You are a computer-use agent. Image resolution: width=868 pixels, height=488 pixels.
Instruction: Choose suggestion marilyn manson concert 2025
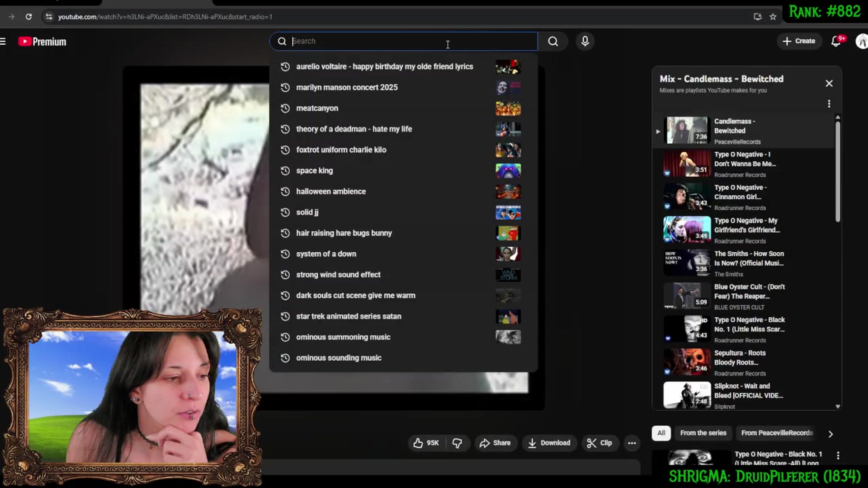point(403,87)
